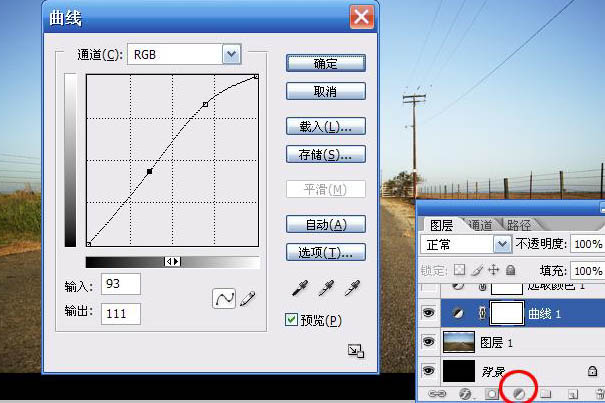Click the 自动 Auto button

pos(325,224)
